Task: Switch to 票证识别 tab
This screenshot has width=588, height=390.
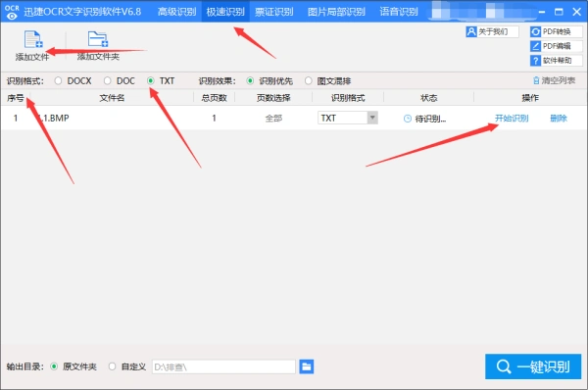Action: (x=274, y=12)
